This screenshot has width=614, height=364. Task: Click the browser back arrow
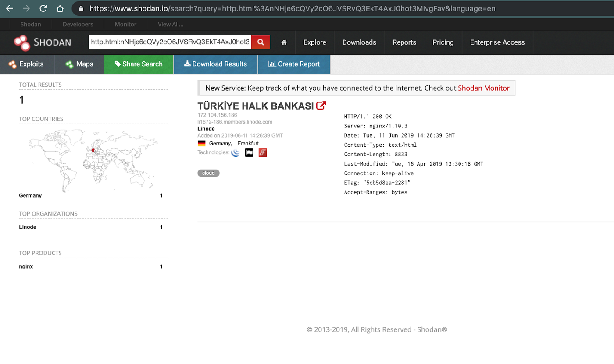[9, 8]
